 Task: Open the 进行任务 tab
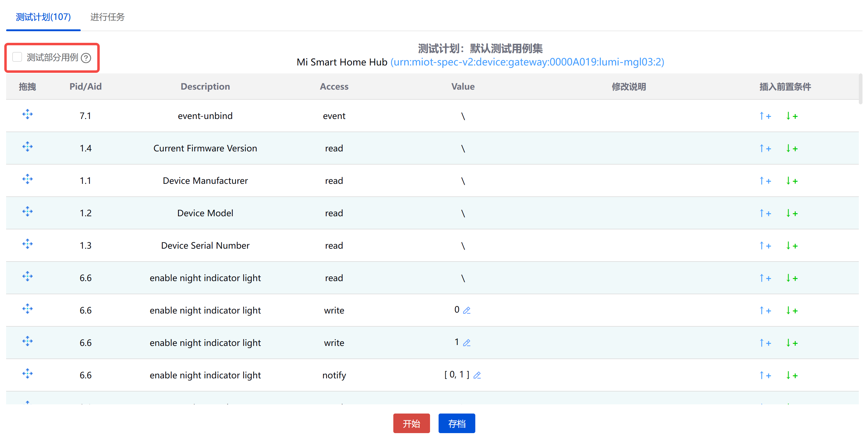pos(107,17)
